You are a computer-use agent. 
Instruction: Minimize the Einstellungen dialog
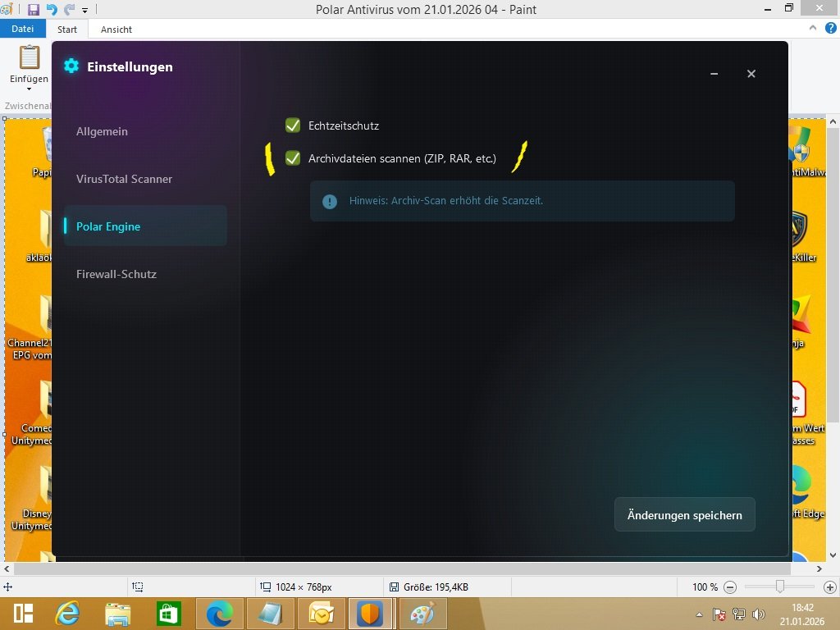tap(714, 74)
